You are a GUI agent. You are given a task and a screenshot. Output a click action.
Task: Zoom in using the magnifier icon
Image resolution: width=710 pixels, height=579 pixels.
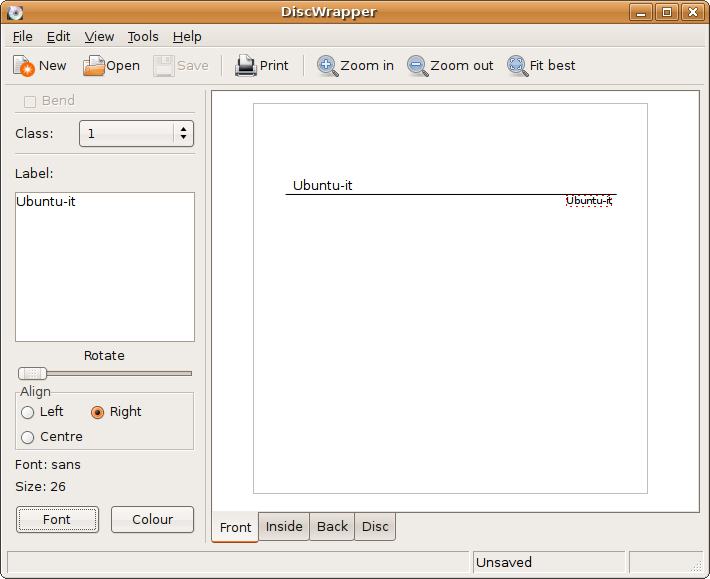327,66
